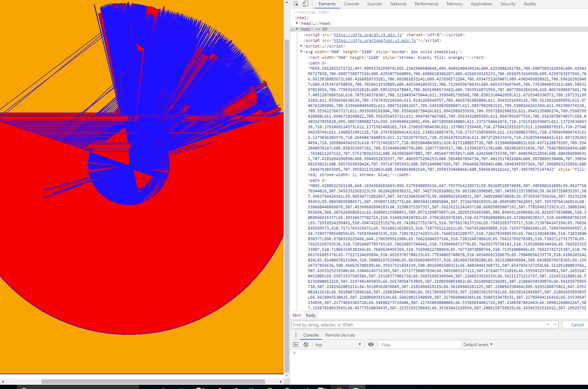Screen dimensions: 588x389
Task: Focus the console Filter field
Action: pyautogui.click(x=420, y=345)
